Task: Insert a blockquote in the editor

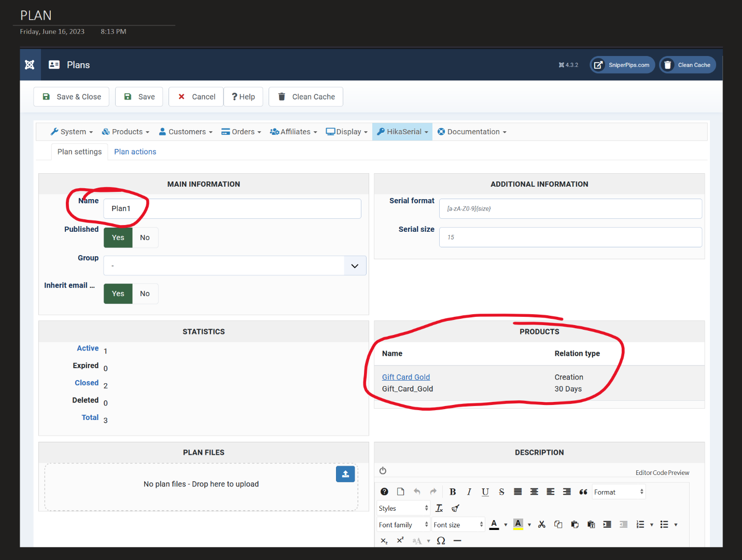Action: (583, 492)
